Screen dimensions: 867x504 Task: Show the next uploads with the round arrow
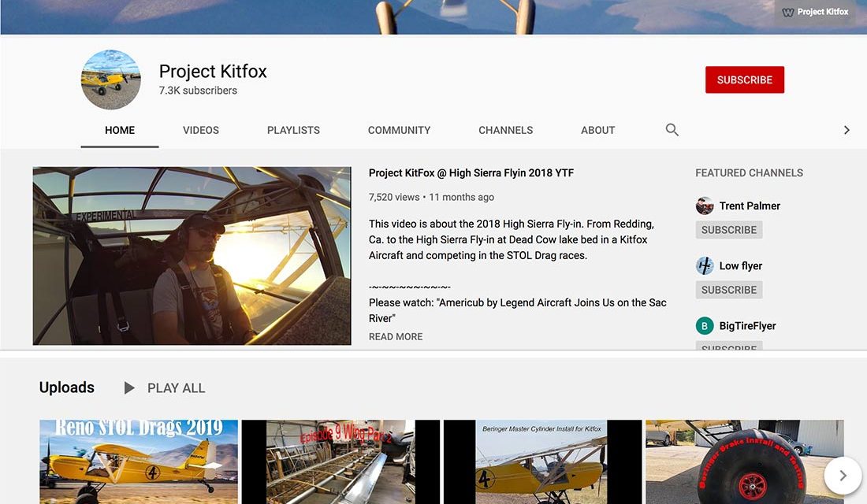[843, 475]
